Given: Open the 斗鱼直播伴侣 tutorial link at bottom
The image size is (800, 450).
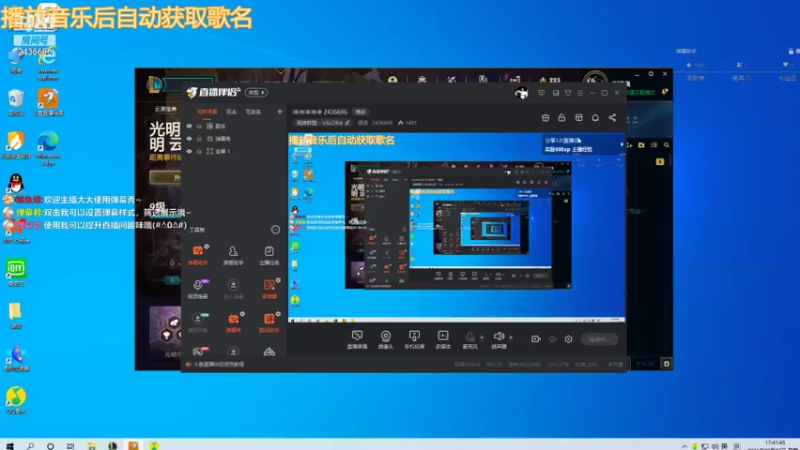Looking at the screenshot, I should [218, 364].
